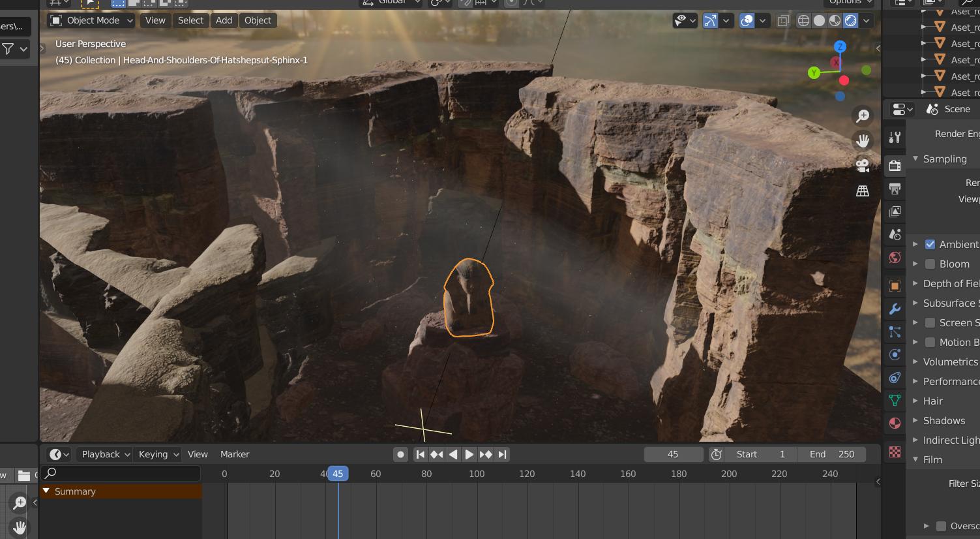Open the Render properties tab icon
This screenshot has width=980, height=539.
895,166
